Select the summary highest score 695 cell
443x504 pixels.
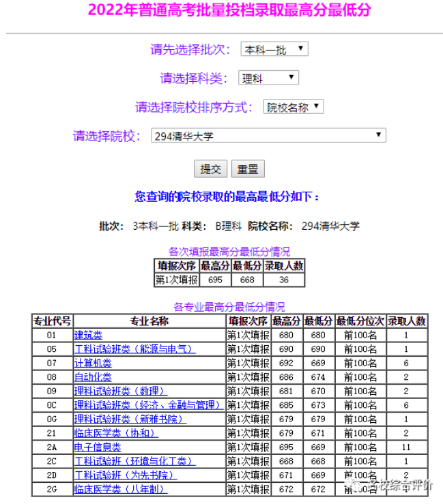point(215,280)
